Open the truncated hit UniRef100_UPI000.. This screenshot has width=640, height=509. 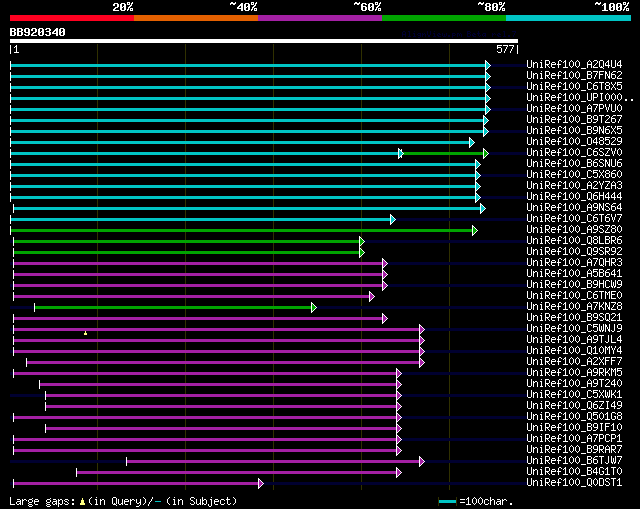580,98
